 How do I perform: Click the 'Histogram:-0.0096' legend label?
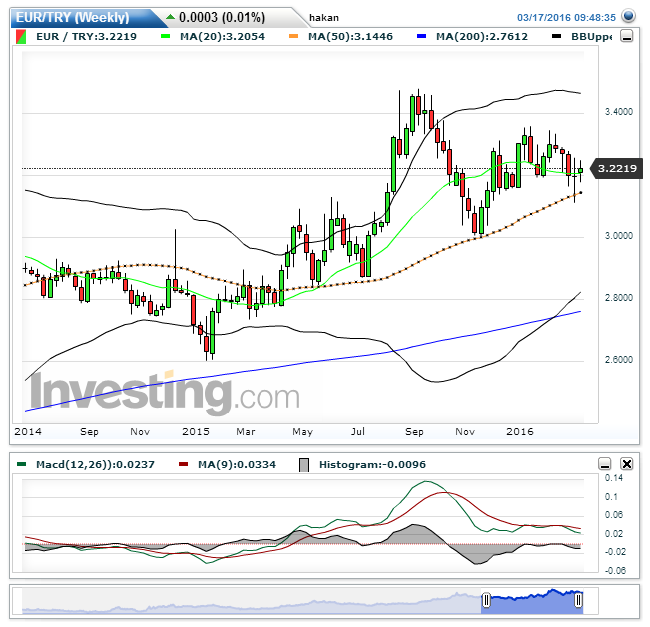(x=372, y=464)
